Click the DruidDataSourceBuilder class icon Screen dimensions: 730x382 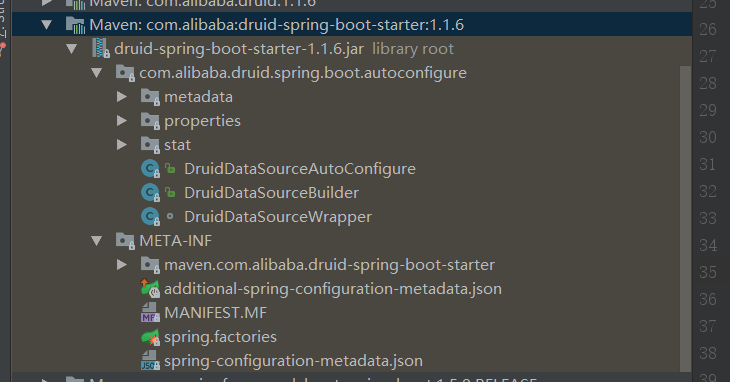(150, 193)
